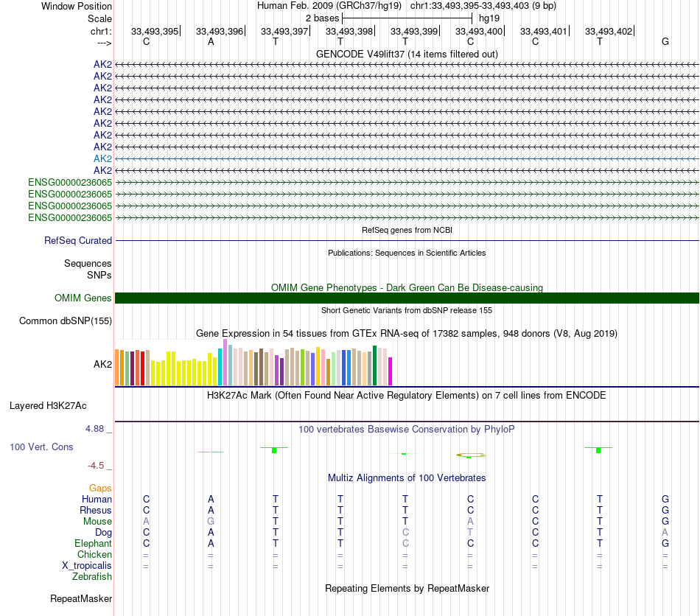Open the 100 Vert. Cons track label
The height and width of the screenshot is (616, 700).
pos(41,447)
